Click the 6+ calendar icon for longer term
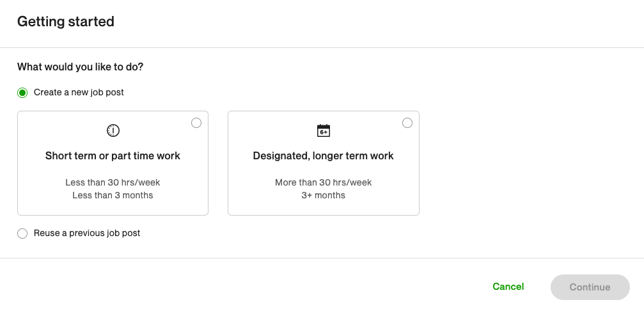The width and height of the screenshot is (644, 309). point(324,131)
